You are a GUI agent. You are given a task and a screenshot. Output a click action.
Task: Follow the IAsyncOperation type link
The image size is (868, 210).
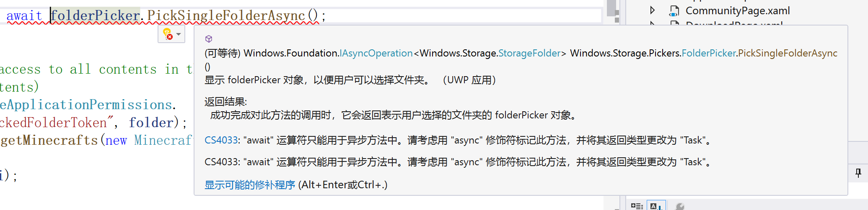[376, 53]
